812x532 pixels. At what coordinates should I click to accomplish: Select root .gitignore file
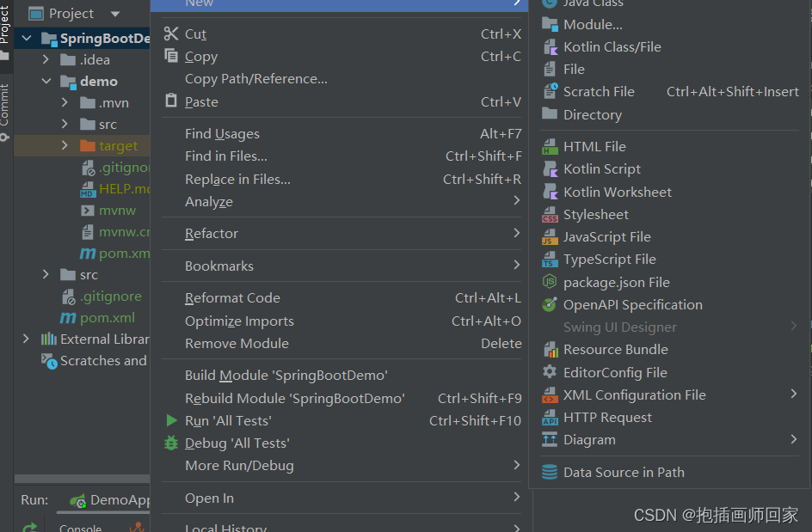pos(101,296)
